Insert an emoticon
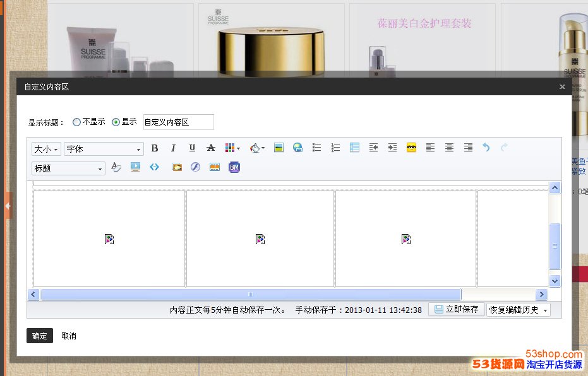 coord(411,148)
